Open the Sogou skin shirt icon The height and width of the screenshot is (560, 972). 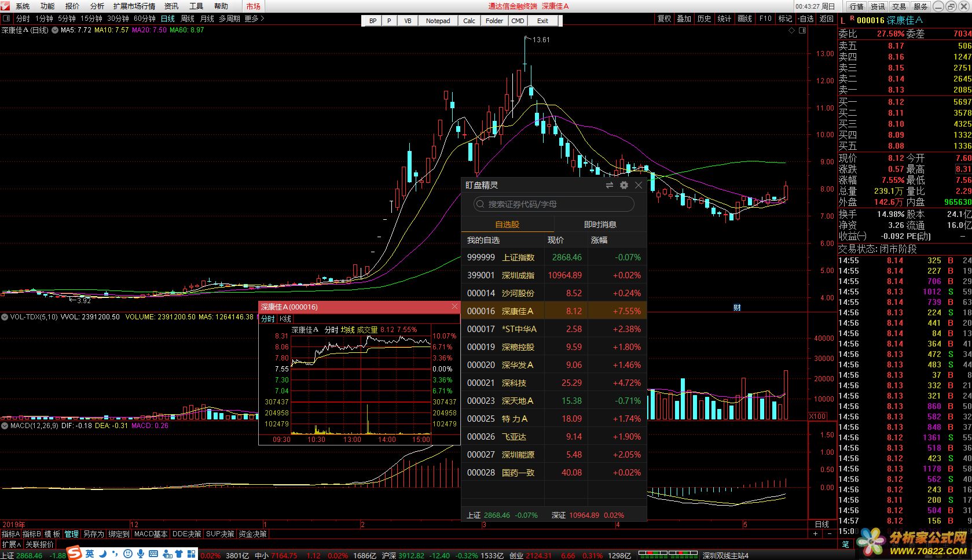tap(178, 554)
